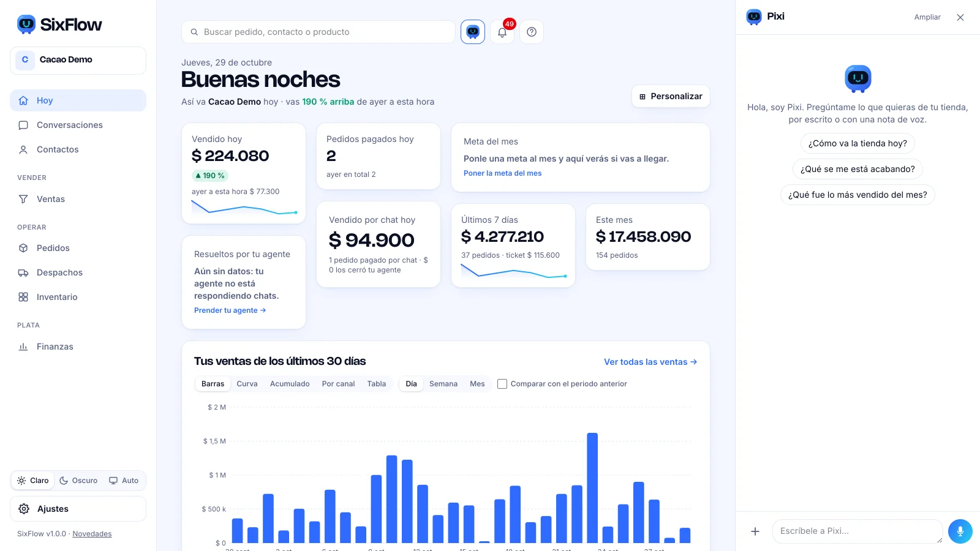The width and height of the screenshot is (980, 551).
Task: Click Ampliar in Pixi panel
Action: pyautogui.click(x=927, y=17)
